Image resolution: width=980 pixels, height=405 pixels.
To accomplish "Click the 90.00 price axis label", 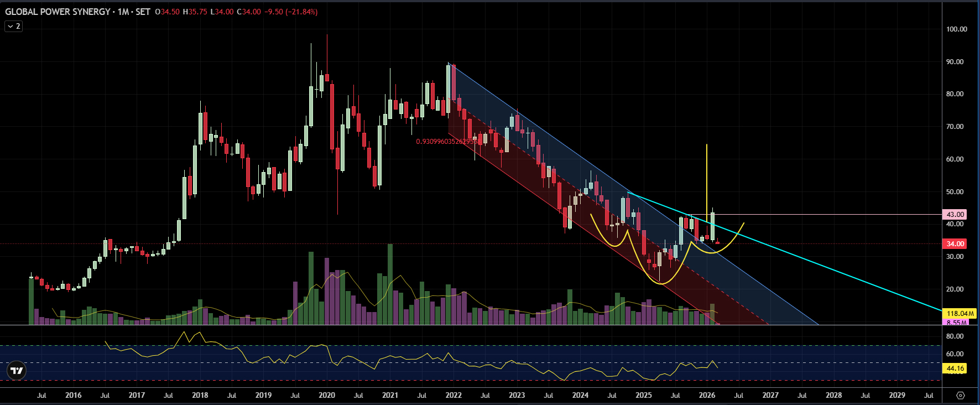I will 955,62.
